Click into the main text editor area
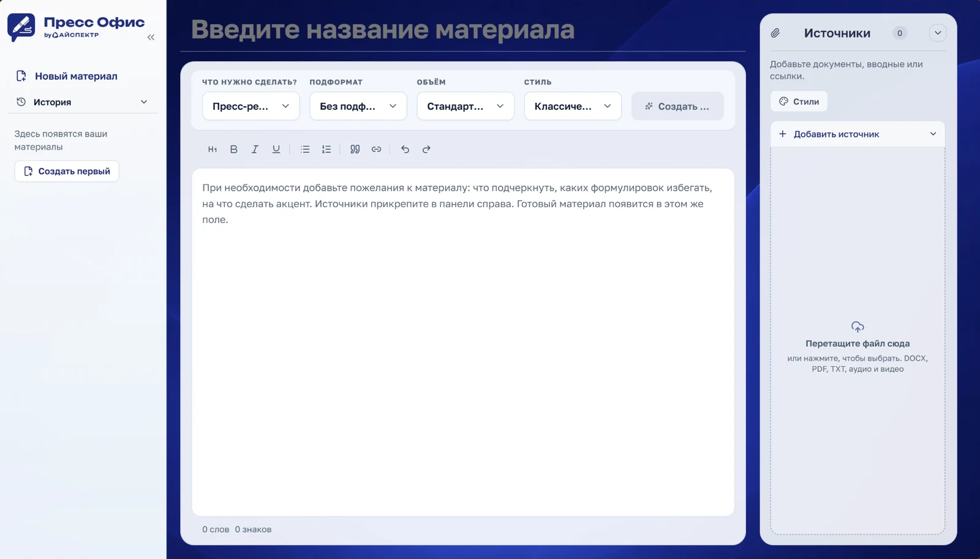 (x=463, y=342)
